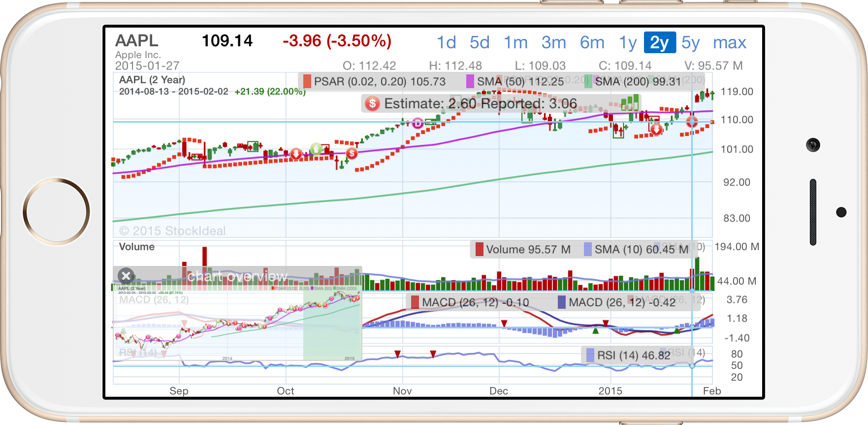The image size is (868, 425).
Task: Tap the Apple Inc. company name
Action: (138, 55)
